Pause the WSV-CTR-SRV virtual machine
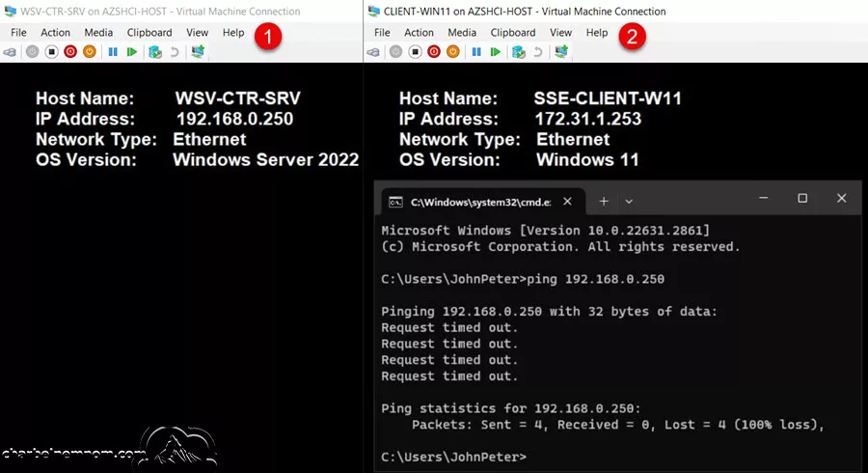 113,52
